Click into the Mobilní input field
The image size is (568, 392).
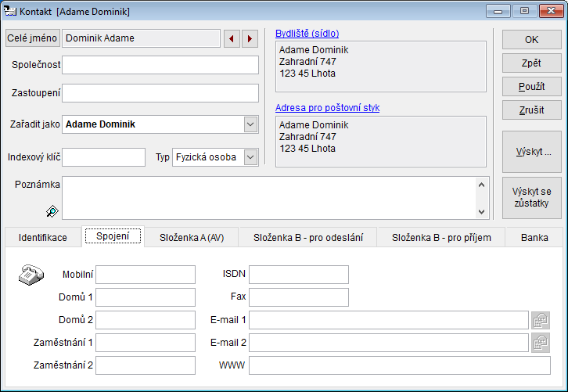pos(146,275)
